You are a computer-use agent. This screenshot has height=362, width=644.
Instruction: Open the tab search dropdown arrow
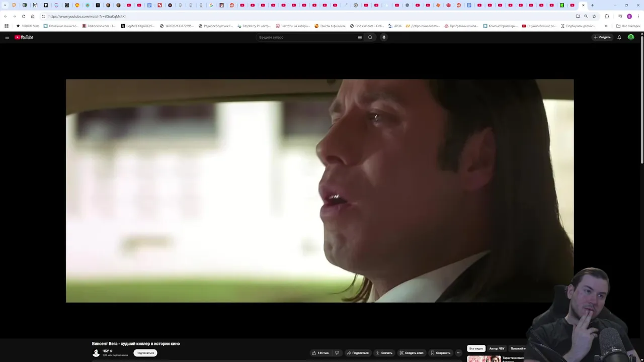click(5, 5)
